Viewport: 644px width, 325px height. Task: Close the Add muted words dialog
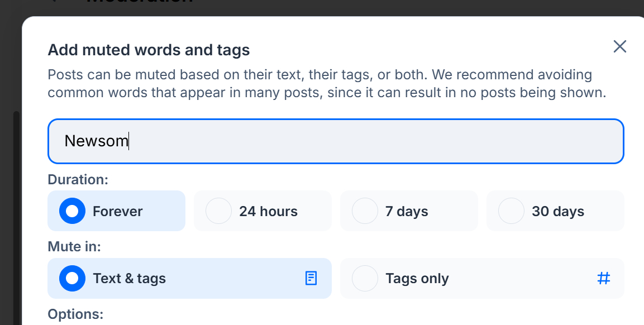tap(619, 46)
